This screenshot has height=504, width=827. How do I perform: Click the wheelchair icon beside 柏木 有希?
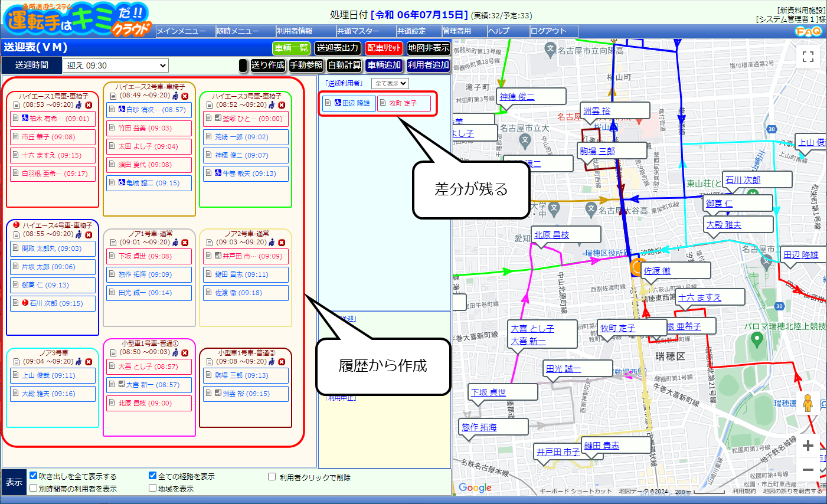pos(25,119)
